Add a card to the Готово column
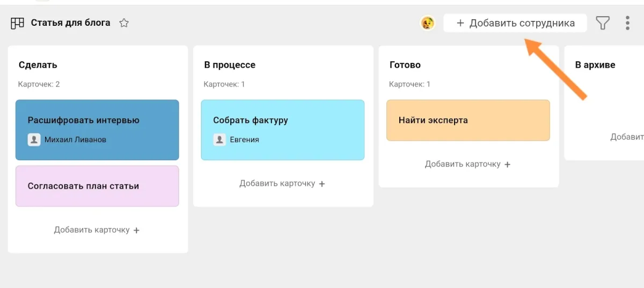The height and width of the screenshot is (288, 644). click(468, 164)
